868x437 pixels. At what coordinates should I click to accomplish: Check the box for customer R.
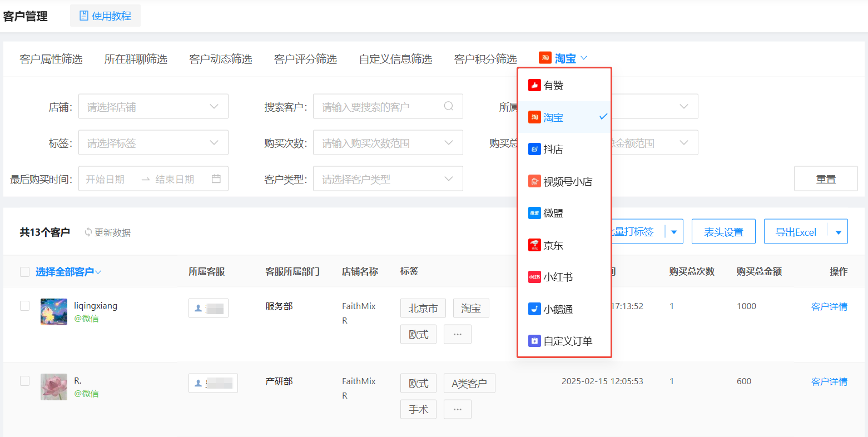24,381
